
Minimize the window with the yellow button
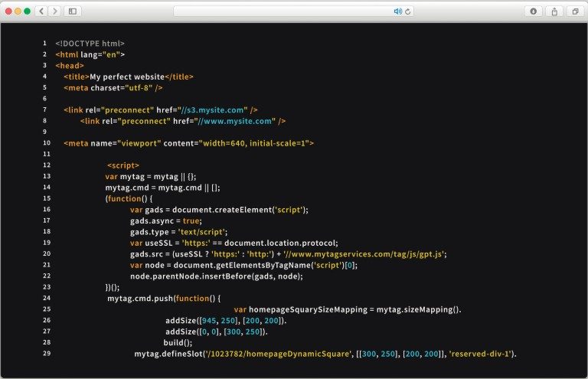[18, 11]
